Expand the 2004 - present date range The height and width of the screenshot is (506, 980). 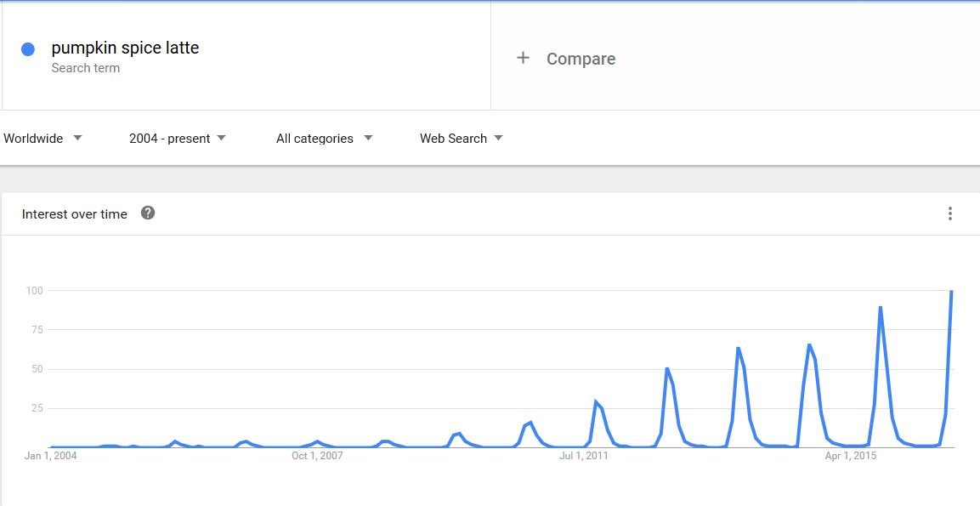tap(178, 139)
